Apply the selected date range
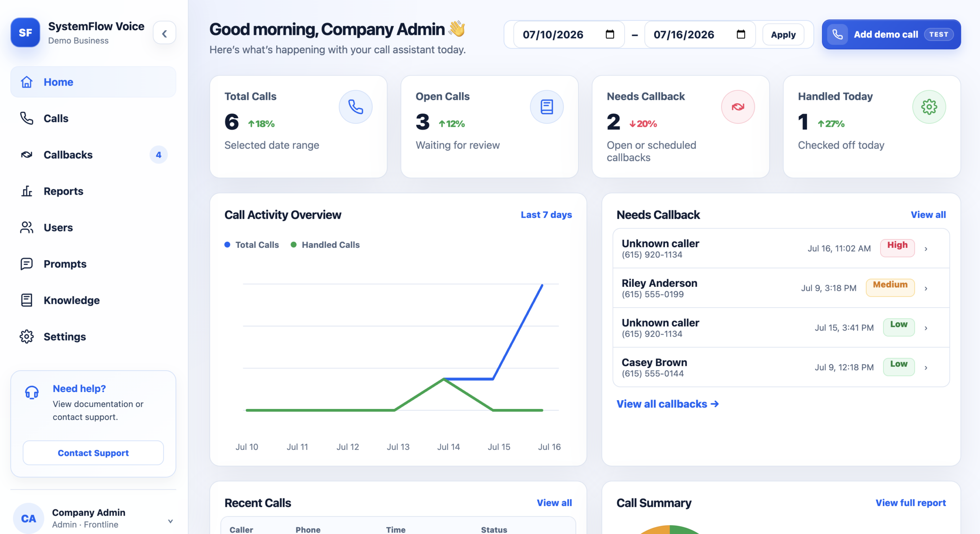This screenshot has width=980, height=534. coord(783,34)
